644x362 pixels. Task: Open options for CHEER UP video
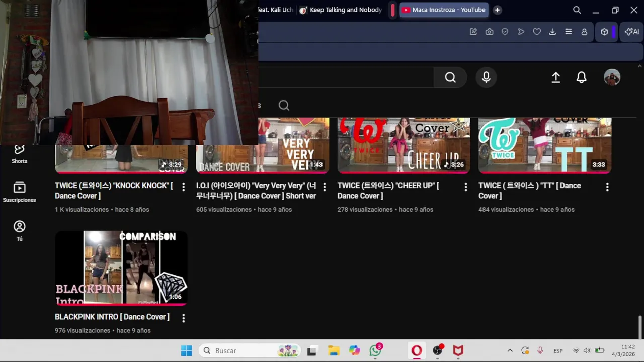pyautogui.click(x=466, y=187)
